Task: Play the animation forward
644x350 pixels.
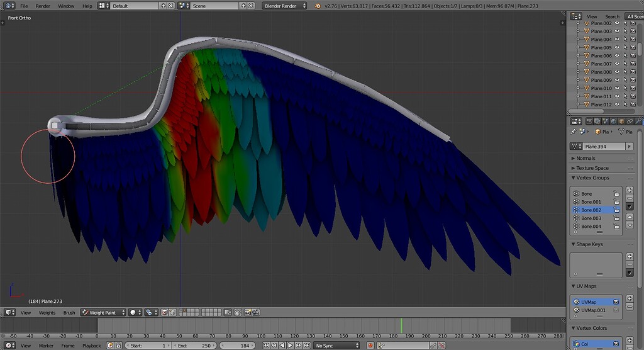Action: click(291, 346)
